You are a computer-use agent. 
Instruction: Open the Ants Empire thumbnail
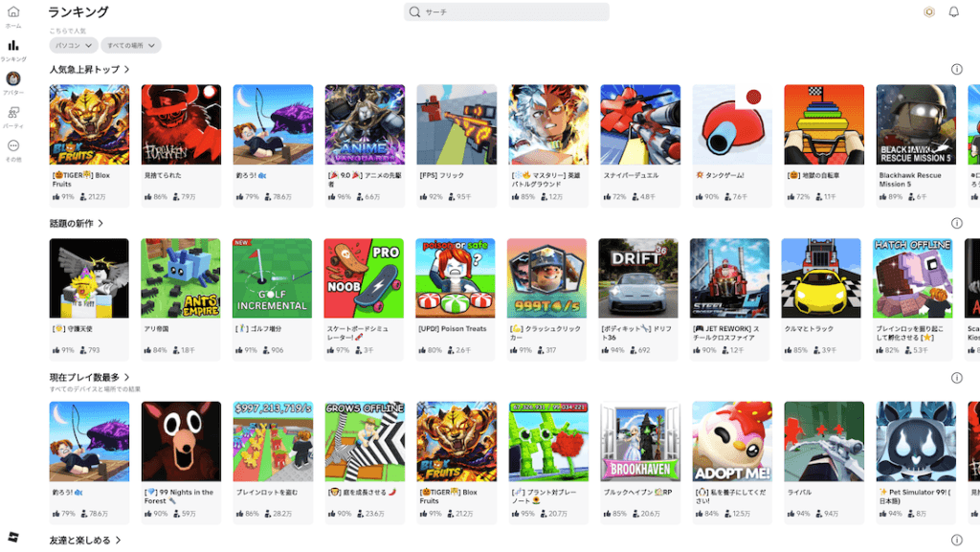coord(181,277)
